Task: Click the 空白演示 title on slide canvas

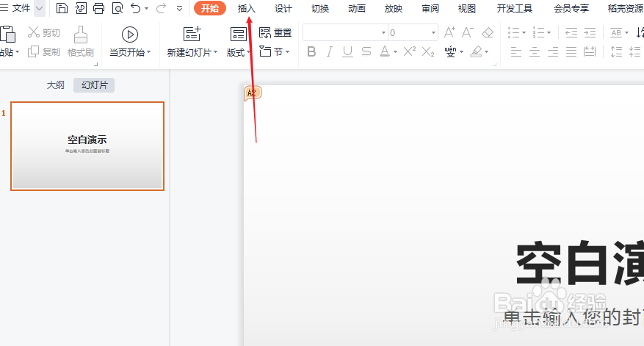Action: pyautogui.click(x=579, y=263)
